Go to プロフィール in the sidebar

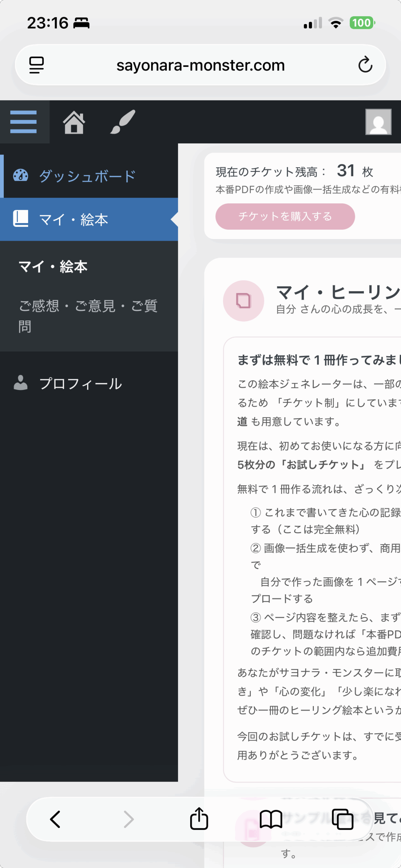click(80, 383)
